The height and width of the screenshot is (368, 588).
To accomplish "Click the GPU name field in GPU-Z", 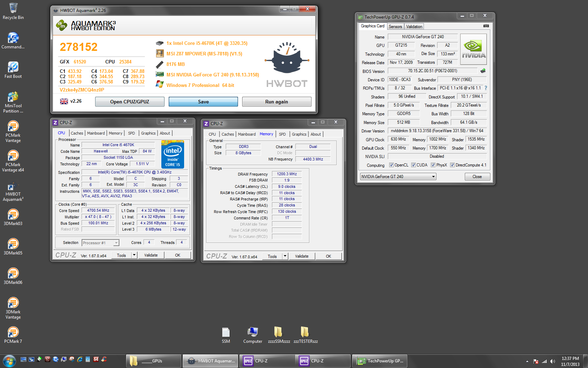I will point(422,37).
